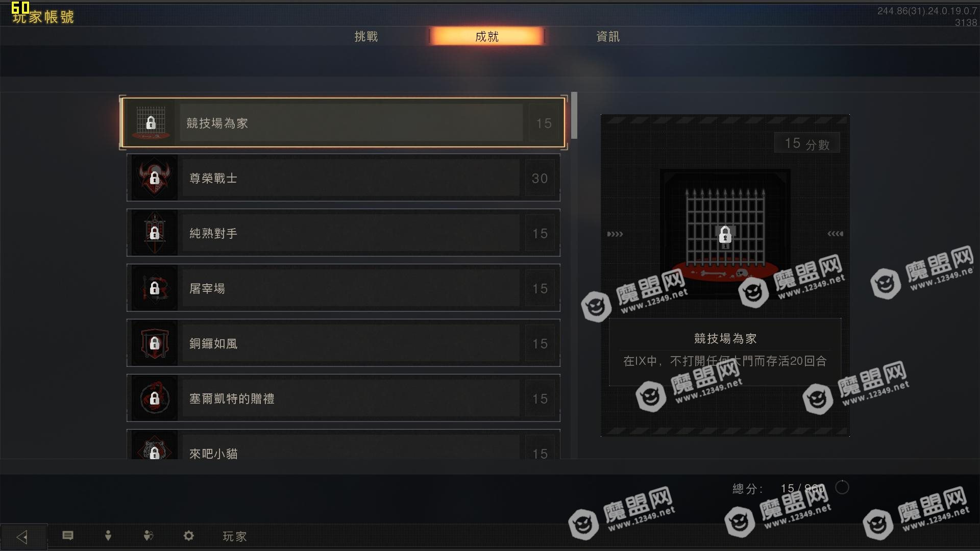Click the 屠宰場 locked achievement icon
This screenshot has height=551, width=980.
point(155,288)
